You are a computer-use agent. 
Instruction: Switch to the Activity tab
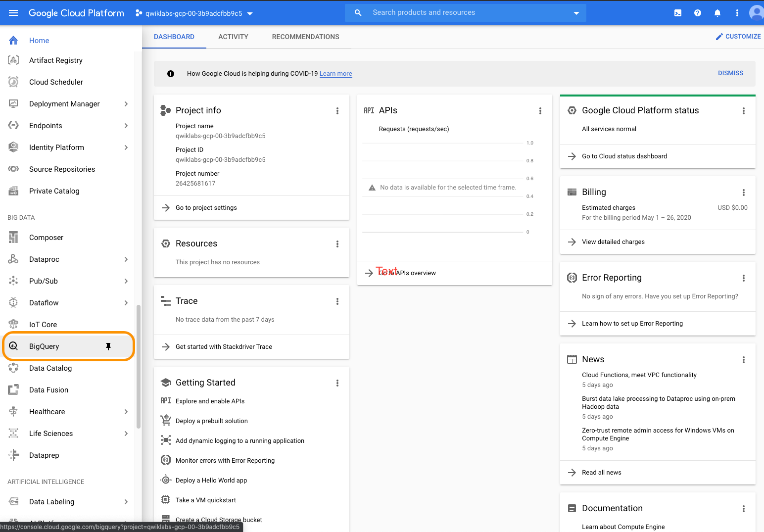point(233,37)
